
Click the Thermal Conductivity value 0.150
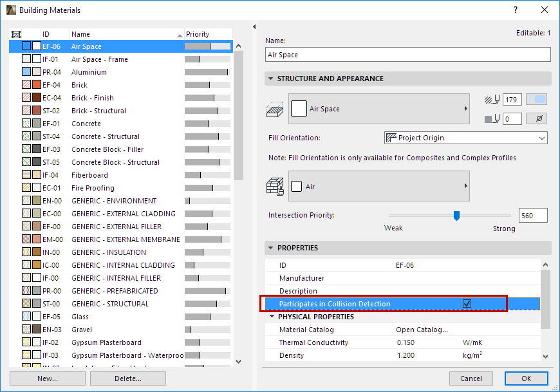(406, 342)
